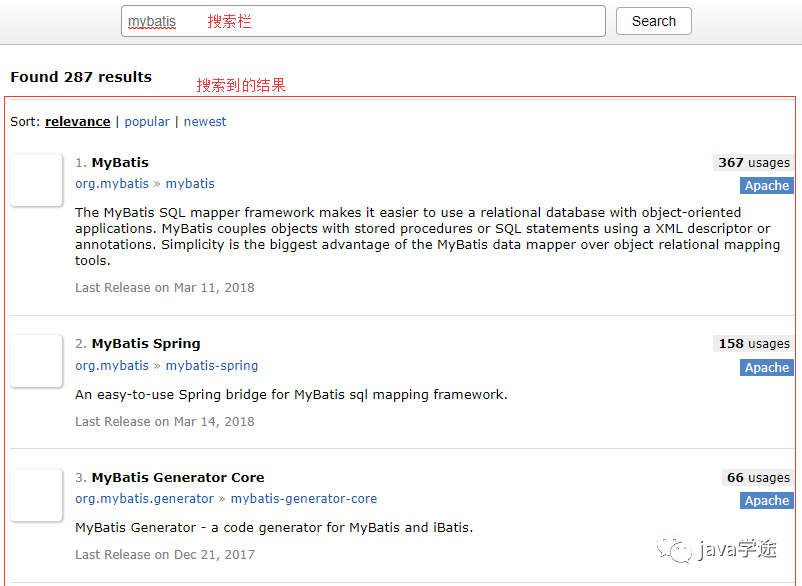Sort results by relevance
The image size is (802, 586).
(x=78, y=122)
